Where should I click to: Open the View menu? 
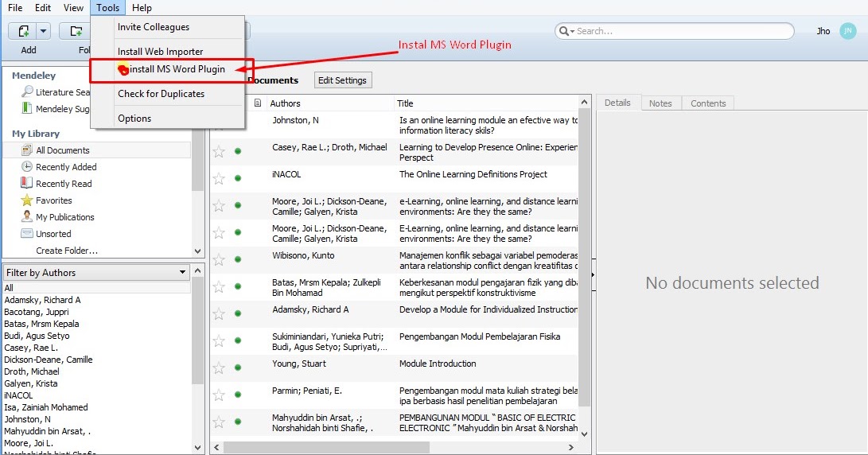pyautogui.click(x=73, y=8)
